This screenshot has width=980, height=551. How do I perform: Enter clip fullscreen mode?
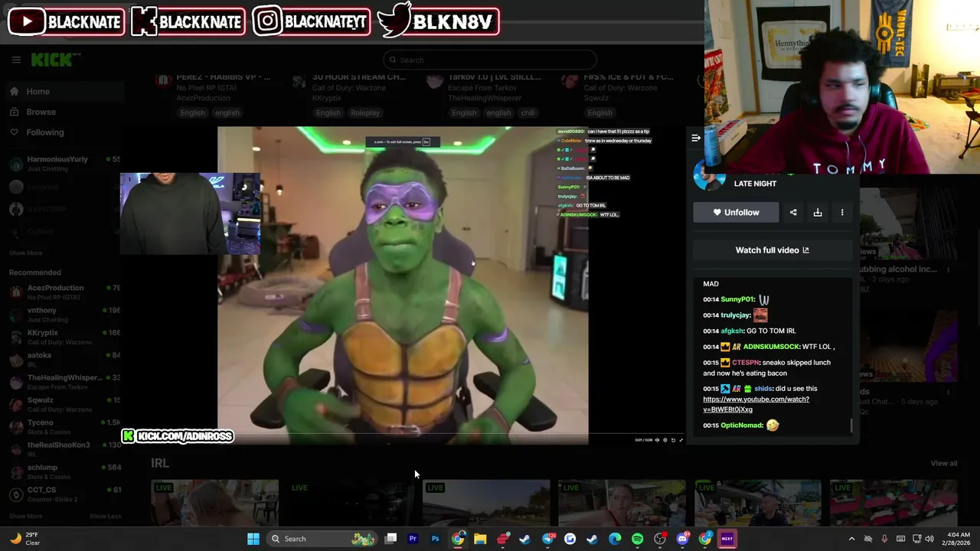tap(681, 440)
